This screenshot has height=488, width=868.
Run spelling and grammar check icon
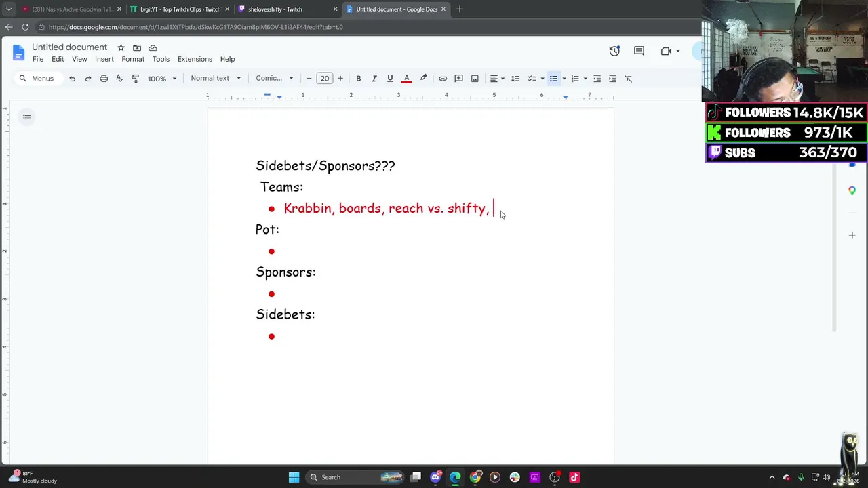tap(119, 79)
